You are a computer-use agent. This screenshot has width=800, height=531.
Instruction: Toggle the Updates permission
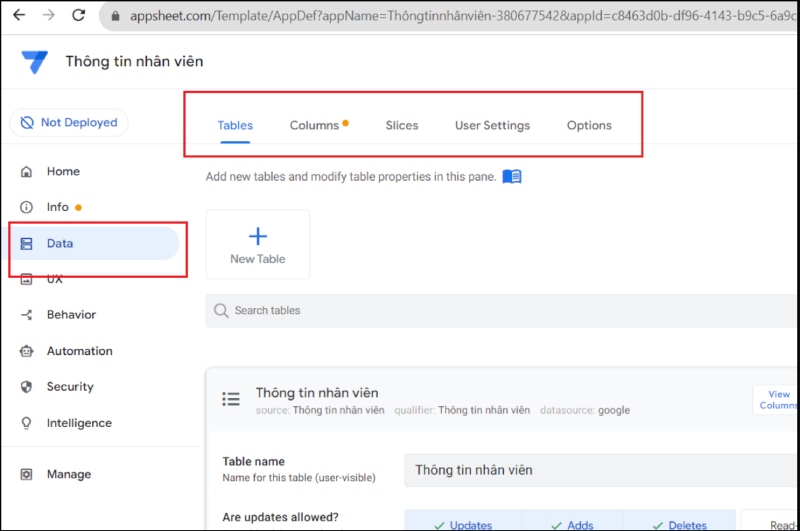coord(463,520)
